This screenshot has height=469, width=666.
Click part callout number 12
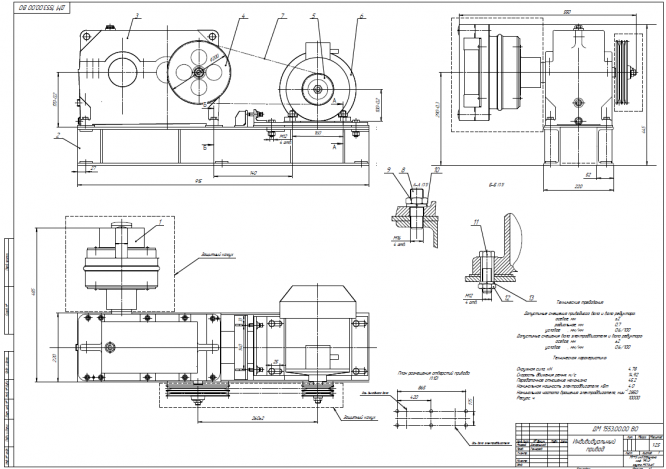[508, 298]
